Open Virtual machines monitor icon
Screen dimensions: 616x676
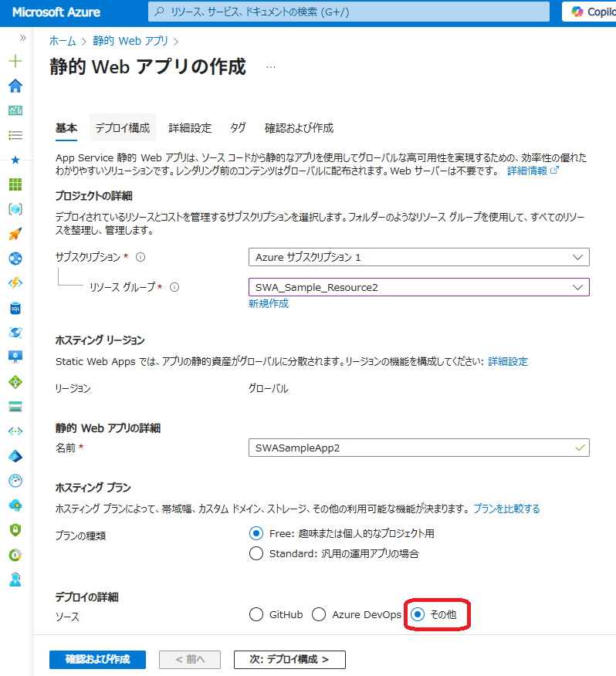(15, 357)
